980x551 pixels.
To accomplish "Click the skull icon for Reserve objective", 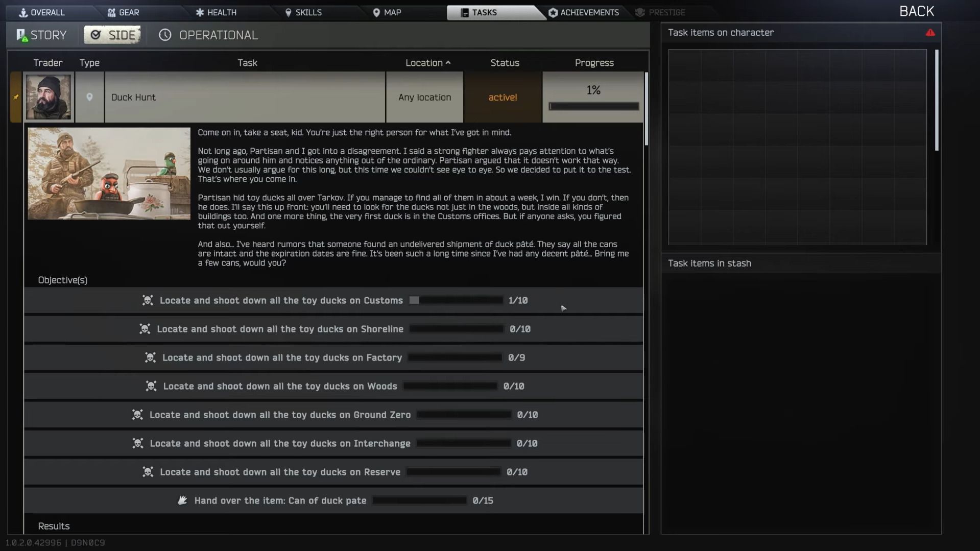I will coord(148,472).
